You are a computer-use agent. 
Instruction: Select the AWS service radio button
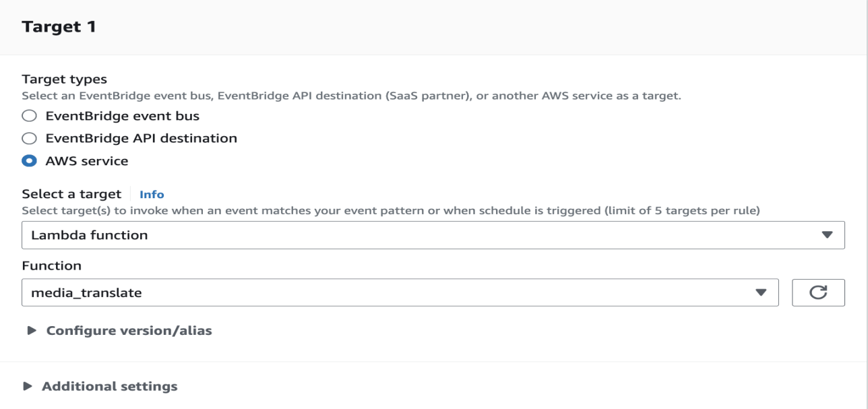click(29, 161)
